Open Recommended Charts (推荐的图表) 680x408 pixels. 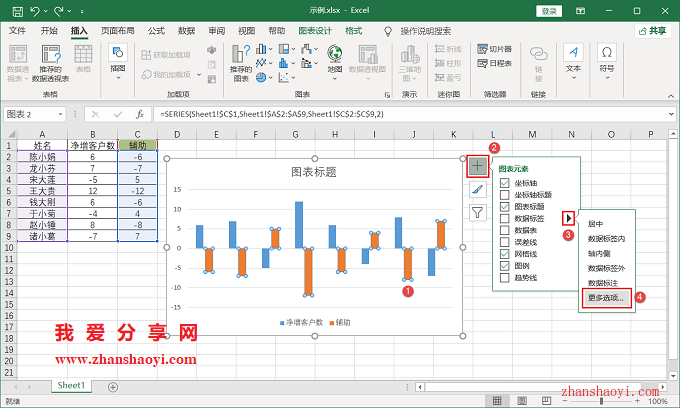241,63
